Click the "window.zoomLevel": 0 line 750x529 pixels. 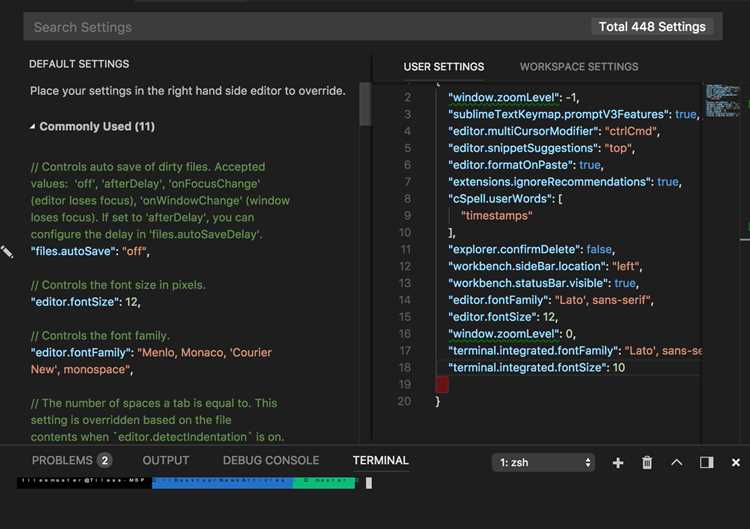(x=512, y=334)
